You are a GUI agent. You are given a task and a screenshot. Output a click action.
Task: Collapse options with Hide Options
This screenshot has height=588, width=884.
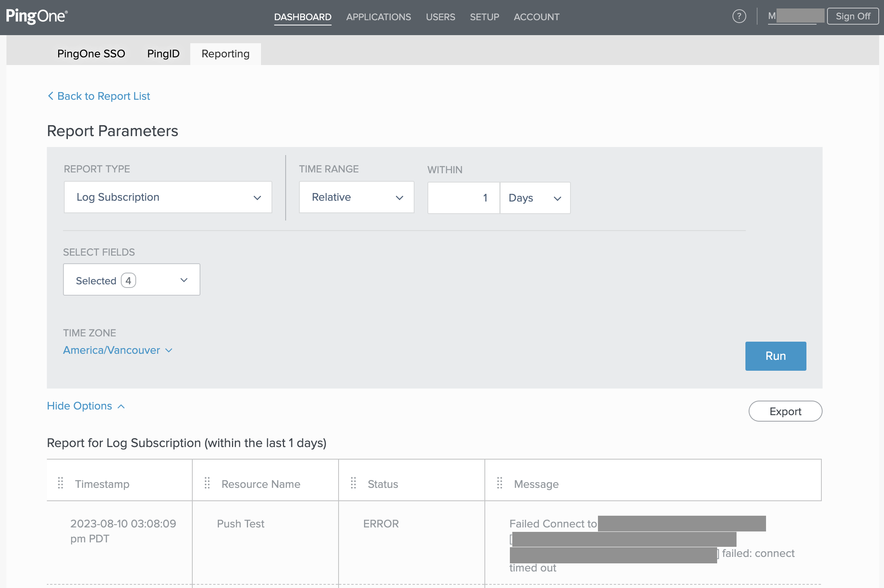[86, 406]
